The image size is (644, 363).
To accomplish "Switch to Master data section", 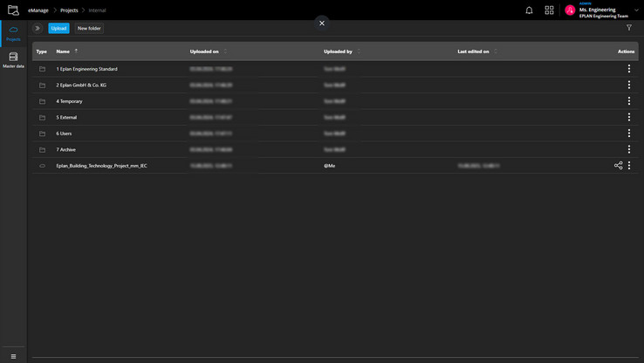I will click(x=13, y=59).
